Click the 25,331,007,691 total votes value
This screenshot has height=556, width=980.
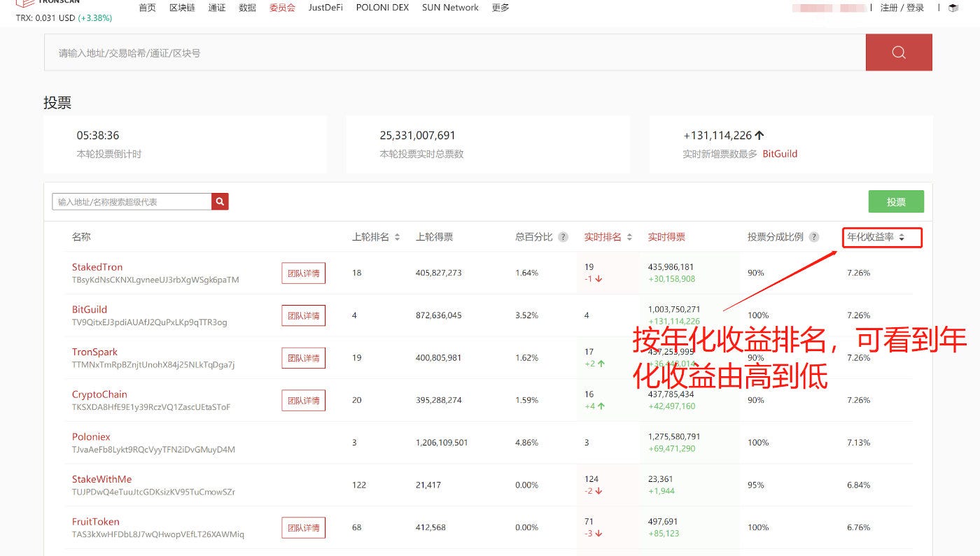[x=418, y=136]
